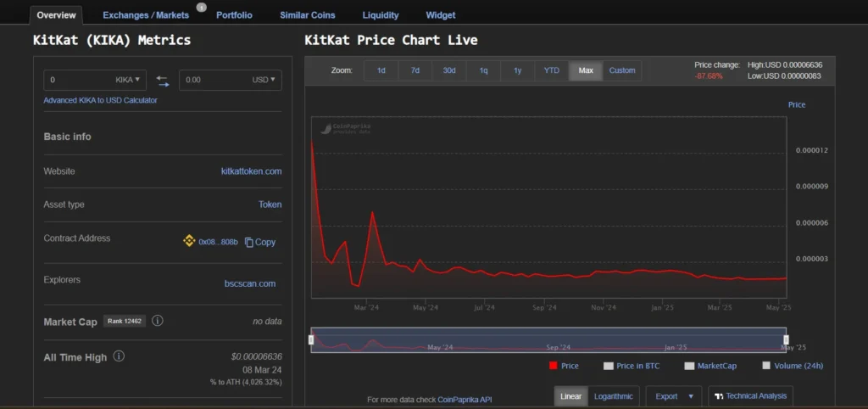Open the USD currency dropdown
Screen dimensions: 868x409
click(264, 80)
